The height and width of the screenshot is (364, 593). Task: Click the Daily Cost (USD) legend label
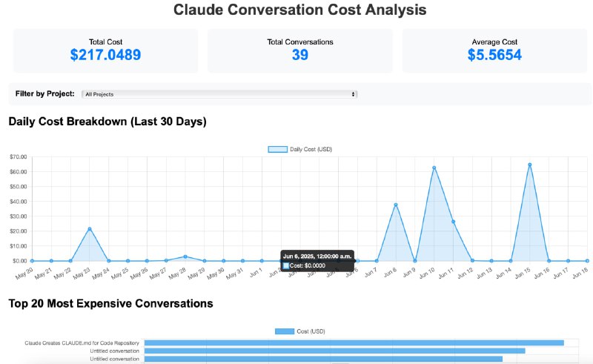tap(311, 150)
